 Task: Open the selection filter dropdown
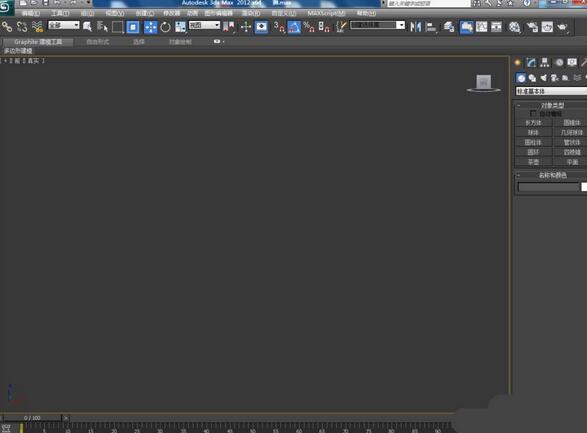point(64,25)
